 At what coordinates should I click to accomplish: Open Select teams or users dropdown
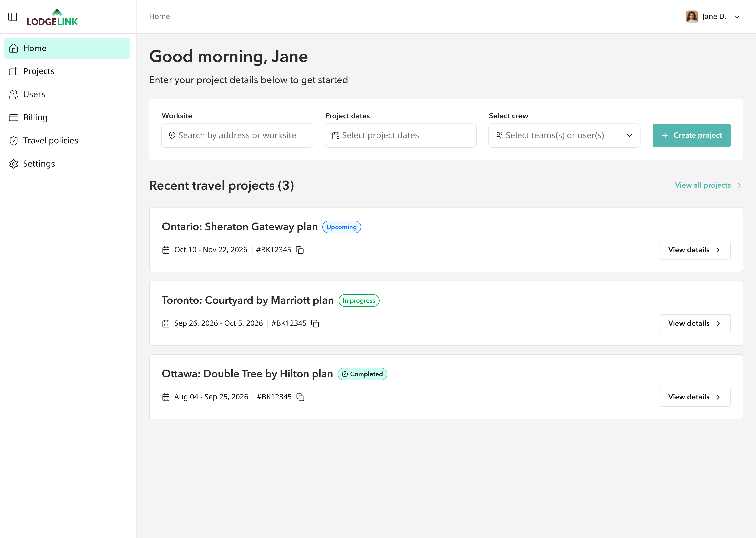(x=564, y=136)
